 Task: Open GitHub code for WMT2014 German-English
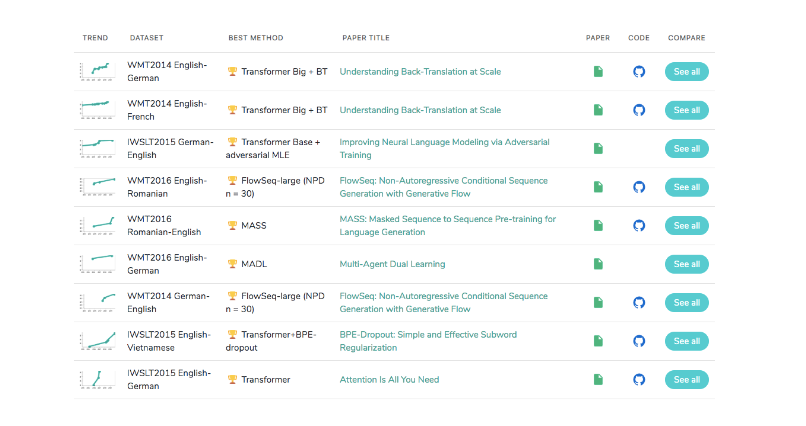[639, 303]
